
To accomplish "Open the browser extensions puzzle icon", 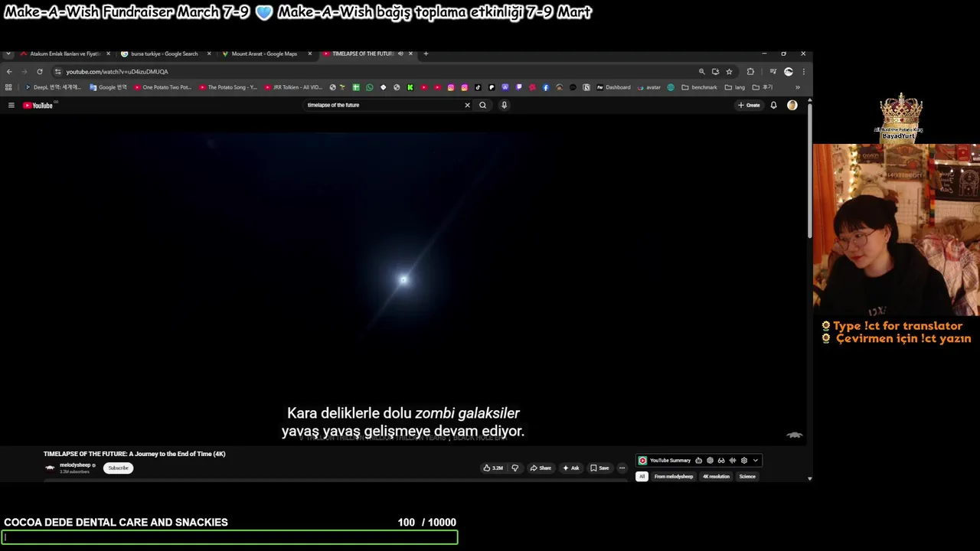I will pyautogui.click(x=750, y=71).
